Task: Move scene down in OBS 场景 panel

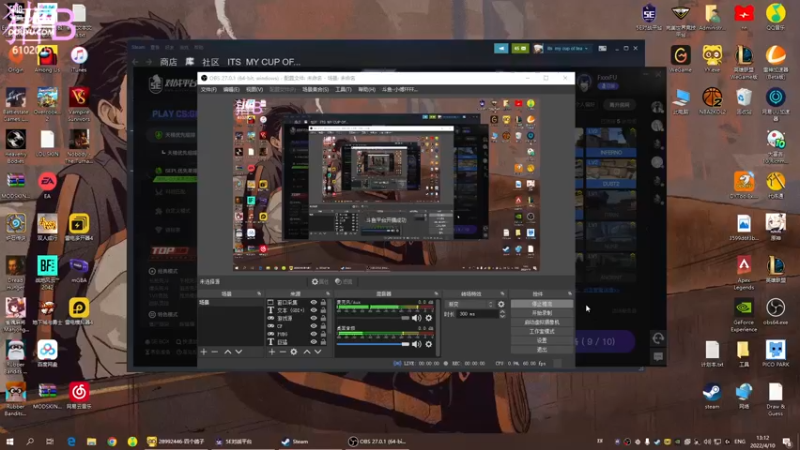Action: [238, 352]
